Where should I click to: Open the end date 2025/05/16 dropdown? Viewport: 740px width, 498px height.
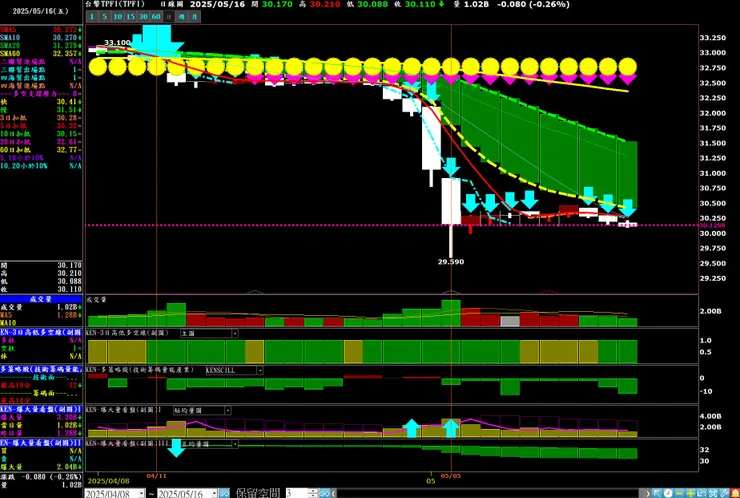click(214, 493)
